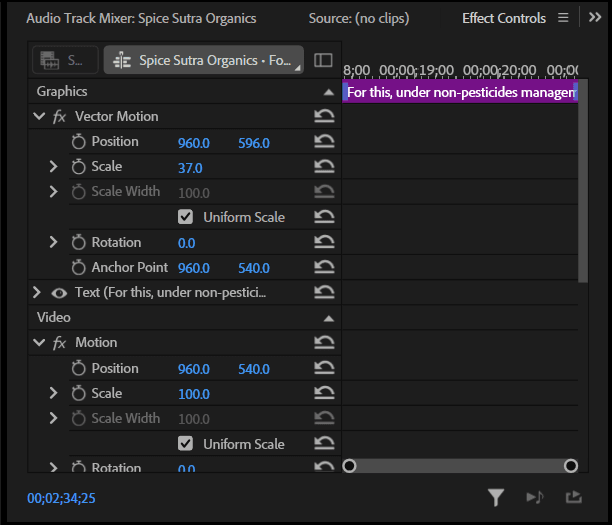Toggle animation stopwatch for Anchor Point
612x525 pixels.
pyautogui.click(x=79, y=268)
